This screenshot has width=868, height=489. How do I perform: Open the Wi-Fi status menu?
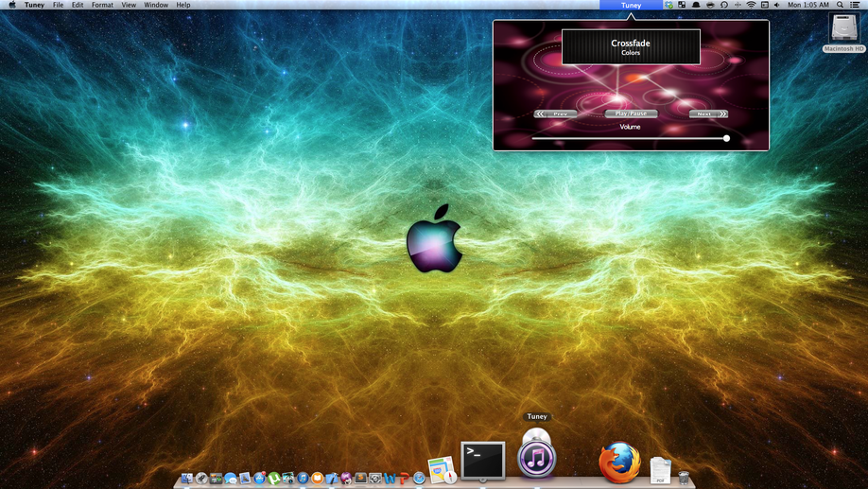(x=751, y=5)
